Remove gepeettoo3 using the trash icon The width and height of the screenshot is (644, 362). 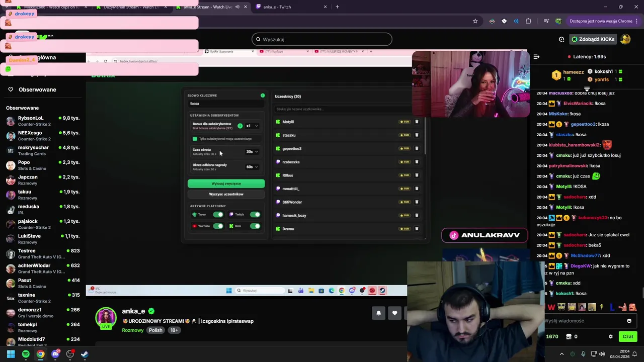click(417, 148)
